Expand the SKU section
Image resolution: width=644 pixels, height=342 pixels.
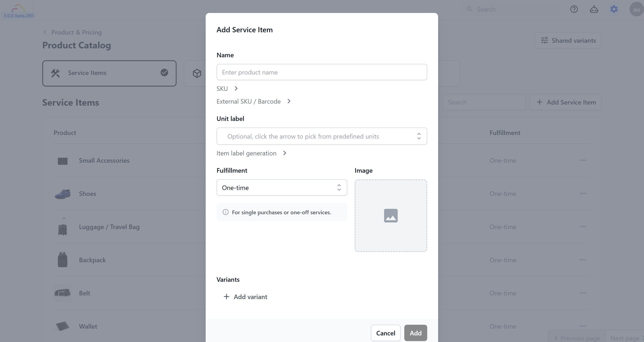pos(227,89)
